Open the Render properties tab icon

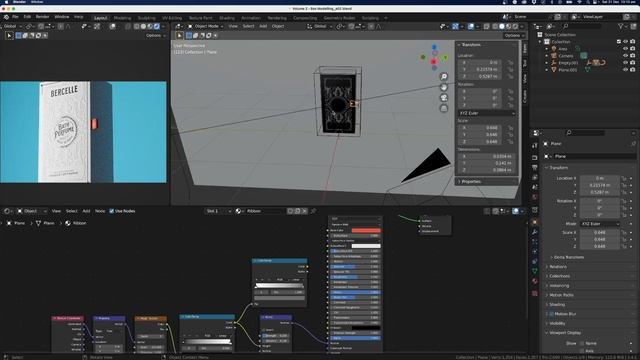point(535,157)
